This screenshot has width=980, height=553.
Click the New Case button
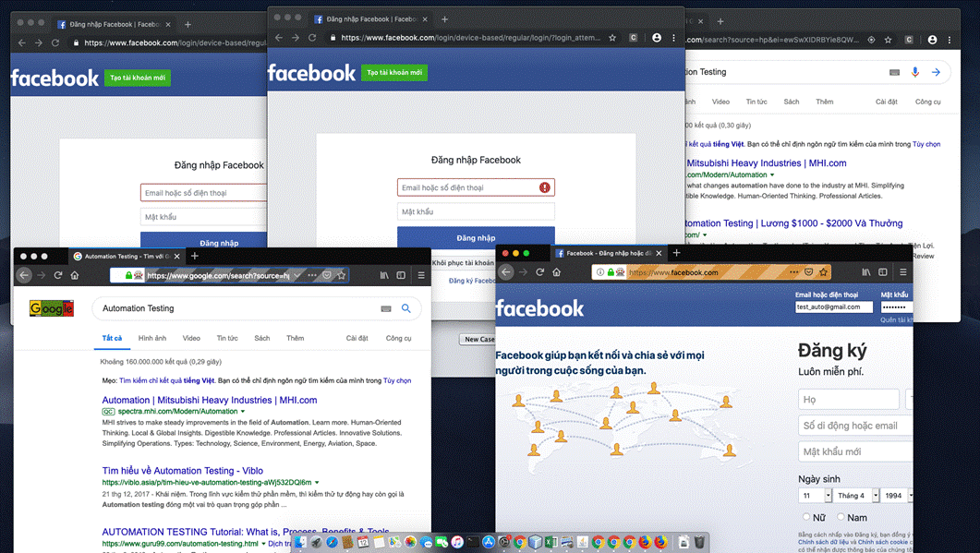point(478,339)
